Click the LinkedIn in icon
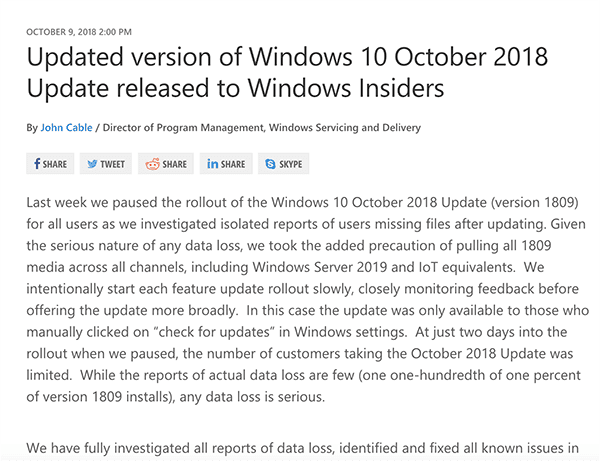600x461 pixels. (213, 164)
